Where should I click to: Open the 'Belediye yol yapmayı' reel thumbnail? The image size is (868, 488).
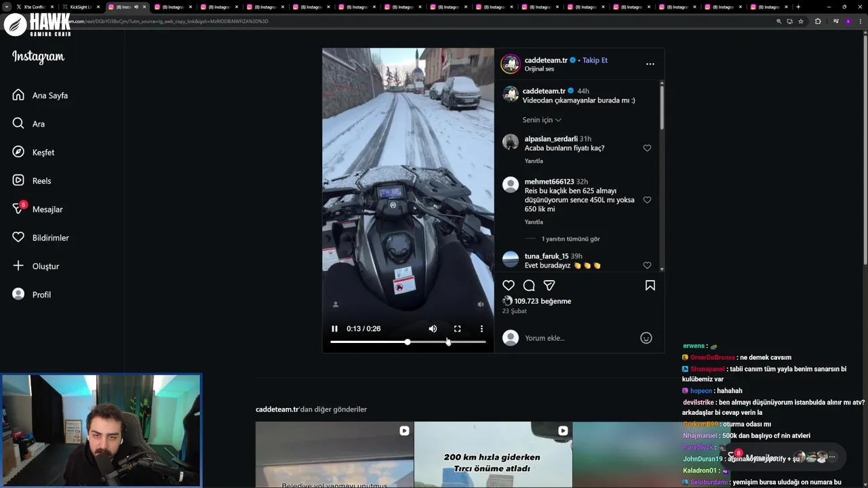point(334,455)
